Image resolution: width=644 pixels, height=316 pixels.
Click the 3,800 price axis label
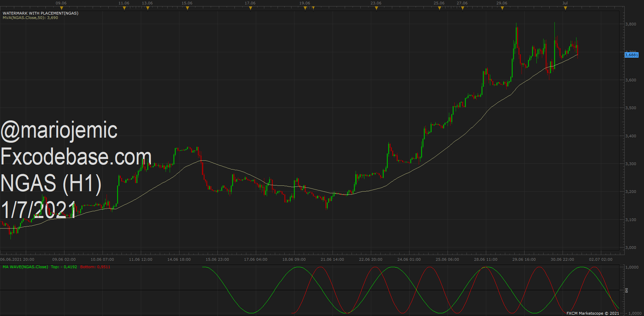(x=631, y=24)
